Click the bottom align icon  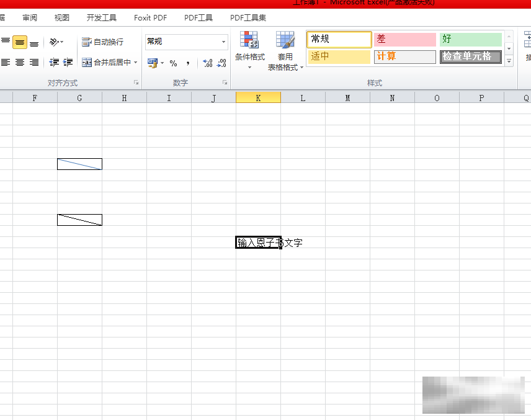(34, 42)
